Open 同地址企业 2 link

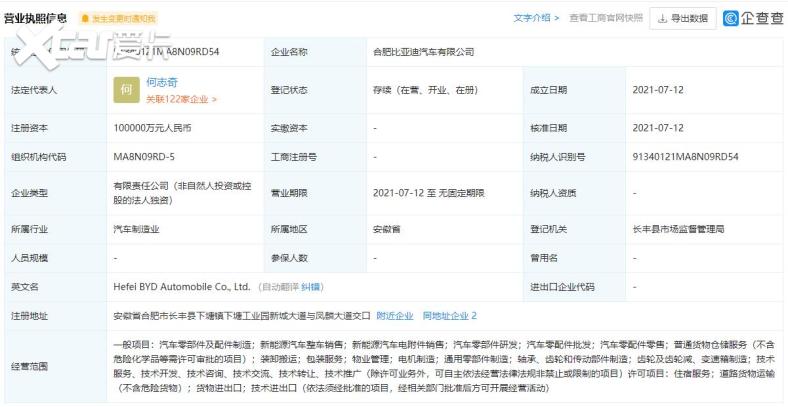click(449, 316)
